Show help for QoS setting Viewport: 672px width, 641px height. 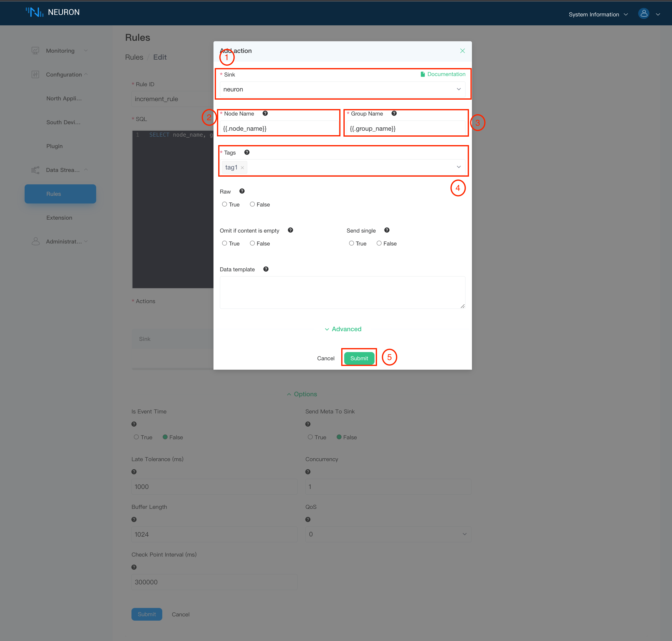coord(308,519)
